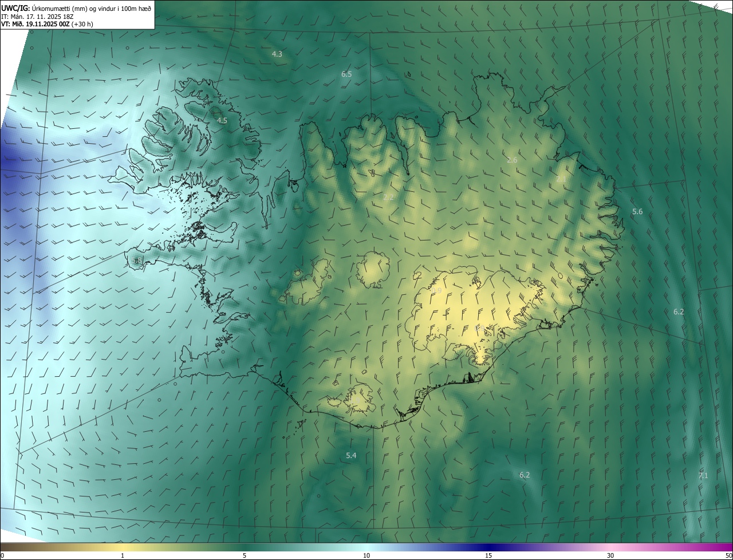Click the 2.2 value label in north Iceland
Screen dimensions: 733x560
388,197
